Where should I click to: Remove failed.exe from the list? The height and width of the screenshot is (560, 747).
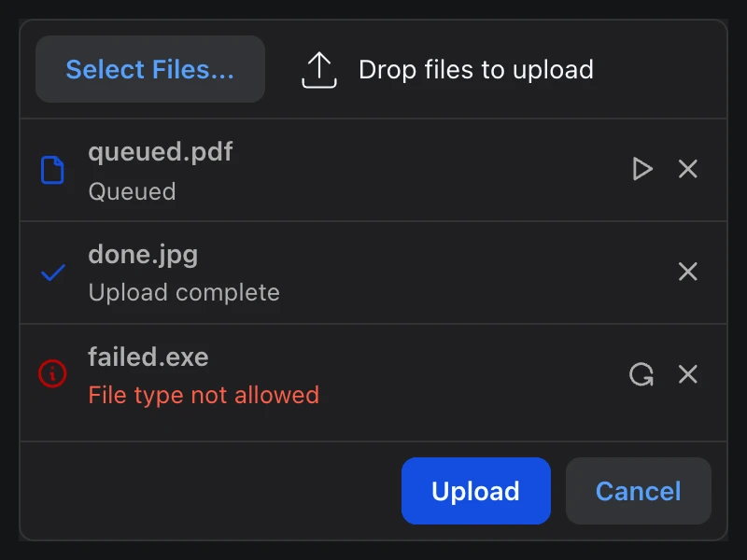click(x=687, y=374)
